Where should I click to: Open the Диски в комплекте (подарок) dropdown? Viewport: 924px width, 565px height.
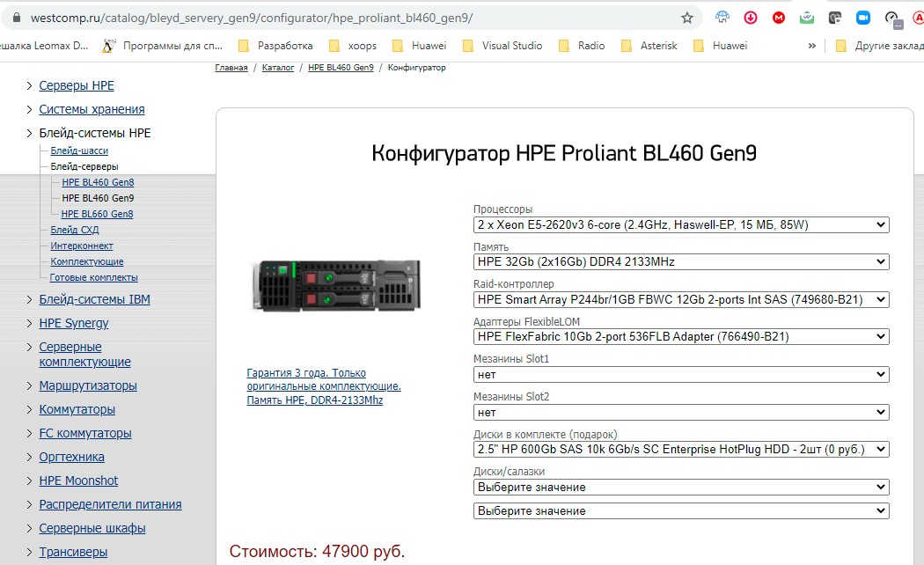[x=680, y=449]
